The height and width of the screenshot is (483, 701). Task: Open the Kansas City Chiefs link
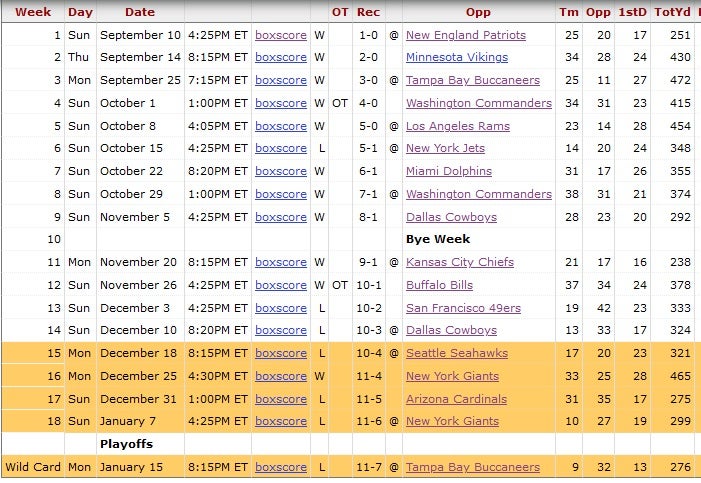point(459,262)
